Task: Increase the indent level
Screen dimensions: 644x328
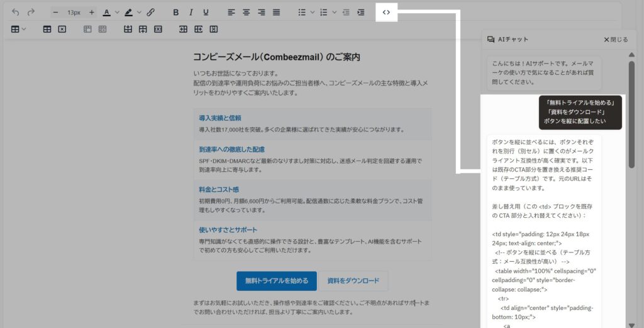Action: pyautogui.click(x=361, y=12)
